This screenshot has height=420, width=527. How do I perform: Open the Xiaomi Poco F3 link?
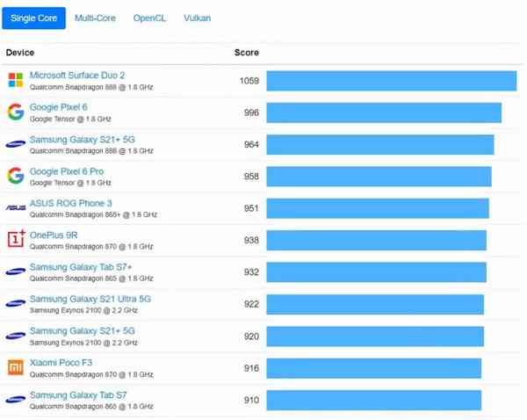tap(61, 362)
